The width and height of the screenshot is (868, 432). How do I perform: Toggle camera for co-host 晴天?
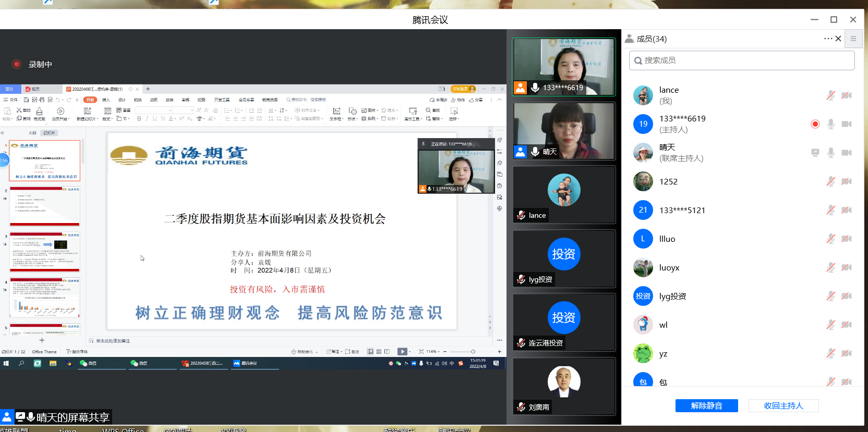tap(847, 153)
